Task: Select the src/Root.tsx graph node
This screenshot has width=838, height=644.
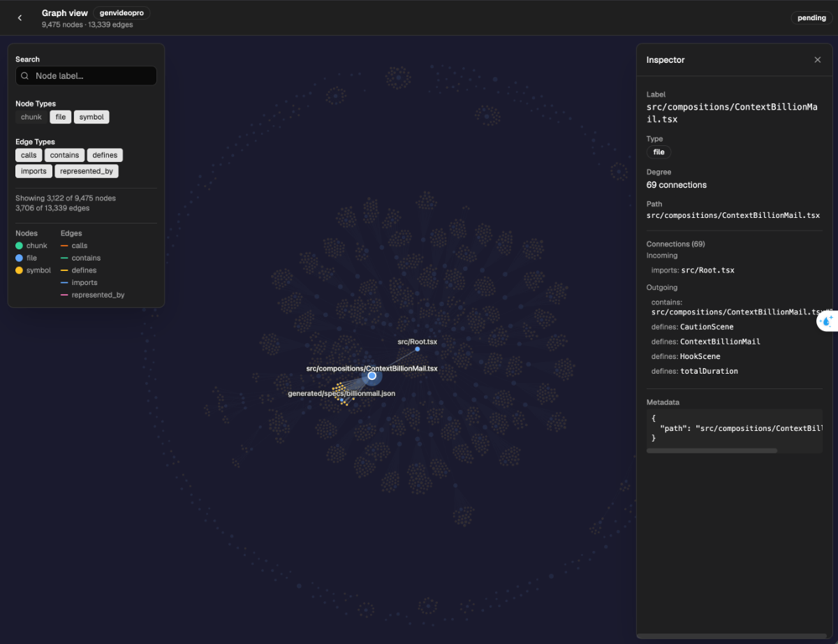Action: (418, 349)
